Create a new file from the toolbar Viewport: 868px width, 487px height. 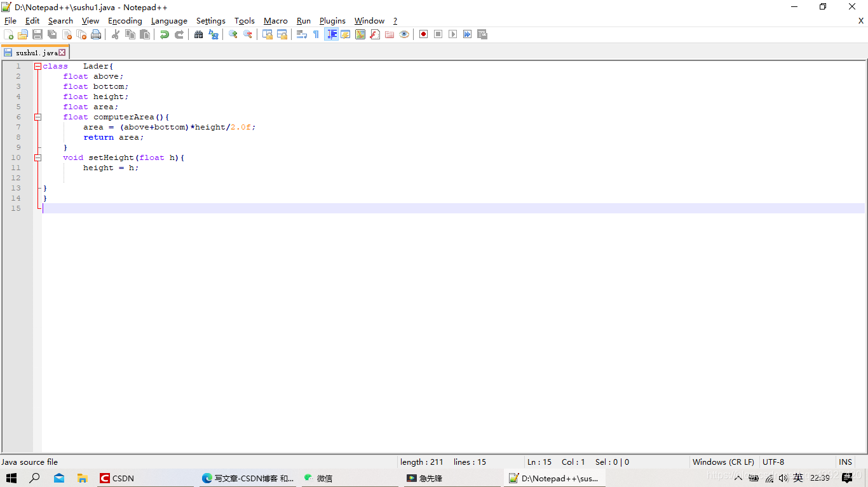(8, 34)
